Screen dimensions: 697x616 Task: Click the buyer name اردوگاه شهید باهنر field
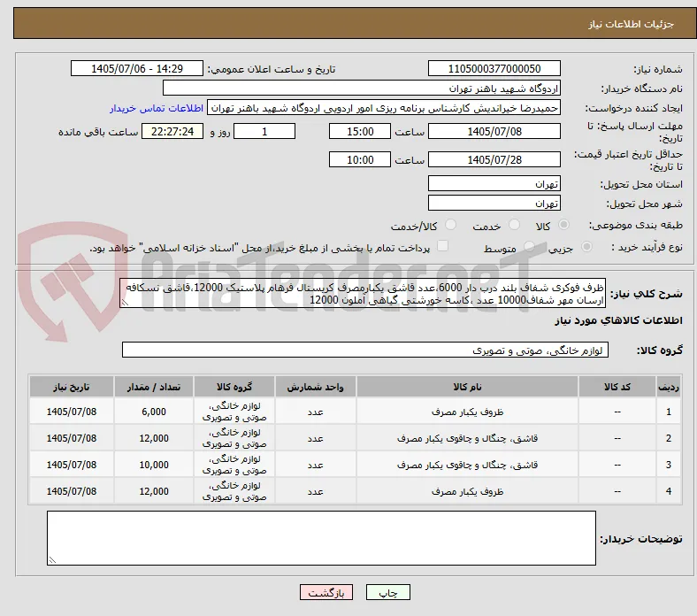pyautogui.click(x=362, y=89)
